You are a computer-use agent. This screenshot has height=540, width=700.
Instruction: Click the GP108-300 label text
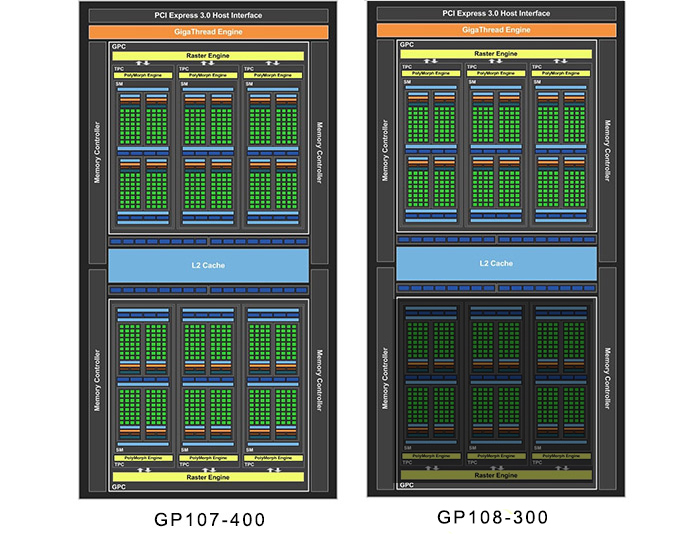(x=492, y=517)
